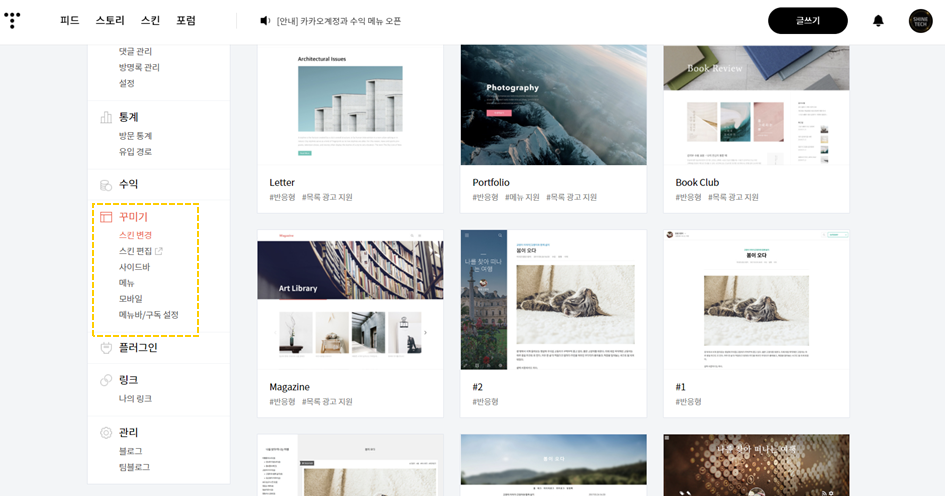This screenshot has width=945, height=496.
Task: Open the 관리 section heading
Action: click(128, 432)
